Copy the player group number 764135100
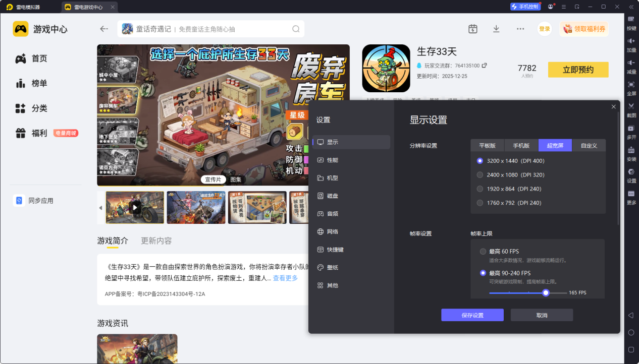Screen dimensions: 639x364 point(485,66)
